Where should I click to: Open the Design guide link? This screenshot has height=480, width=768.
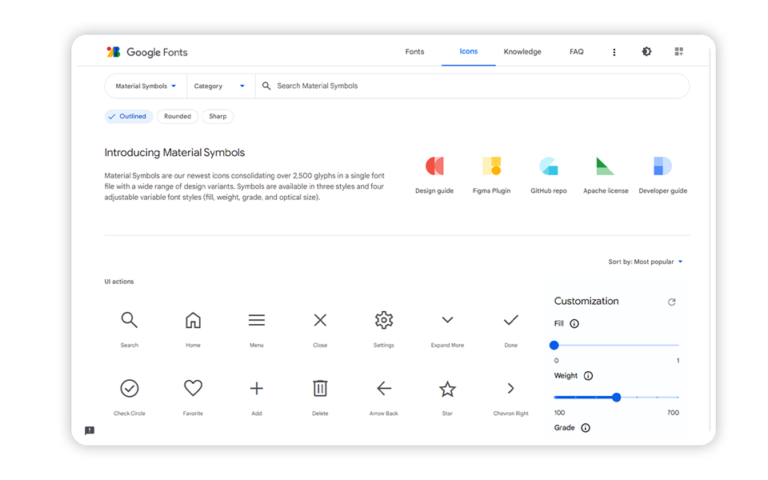click(x=434, y=175)
